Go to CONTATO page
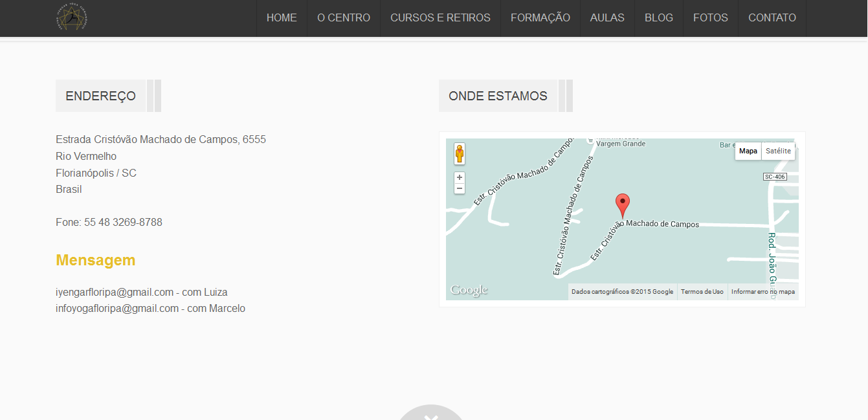868x420 pixels. pyautogui.click(x=772, y=18)
